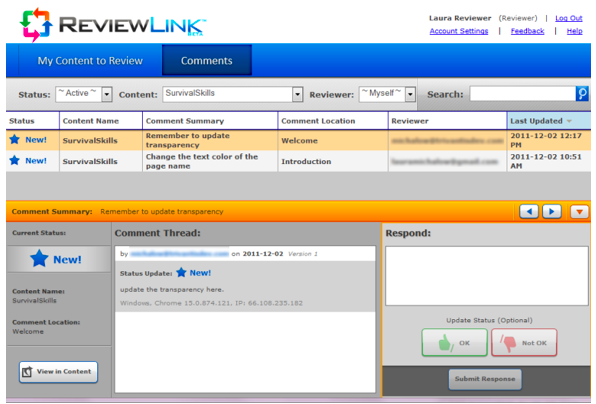Screen dimensions: 596x404
Task: Click star icon in Change the text color row
Action: 14,160
